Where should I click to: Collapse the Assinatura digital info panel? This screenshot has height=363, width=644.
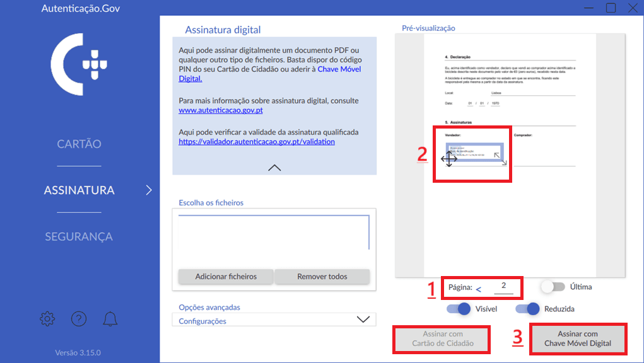[274, 168]
